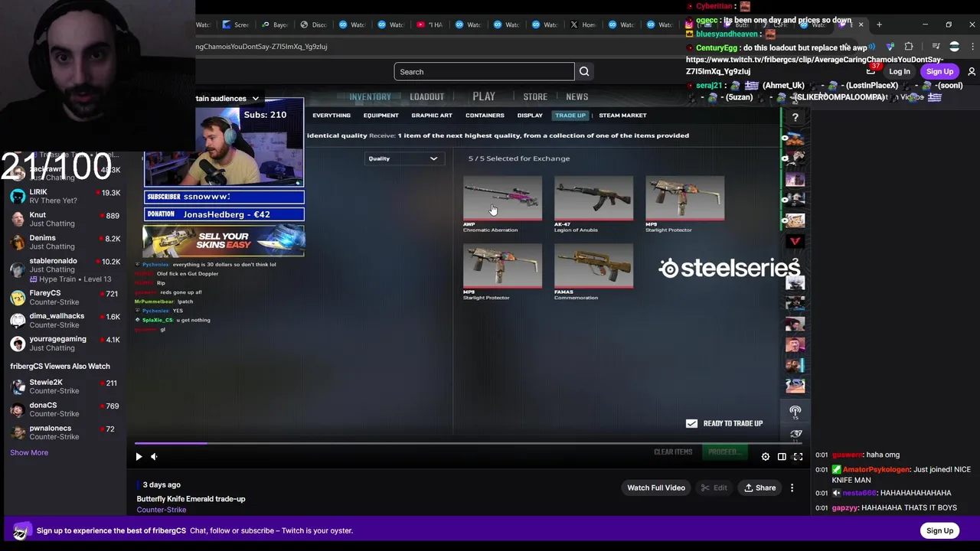Focus the Twitch Search field
The height and width of the screenshot is (551, 980).
[x=484, y=72]
